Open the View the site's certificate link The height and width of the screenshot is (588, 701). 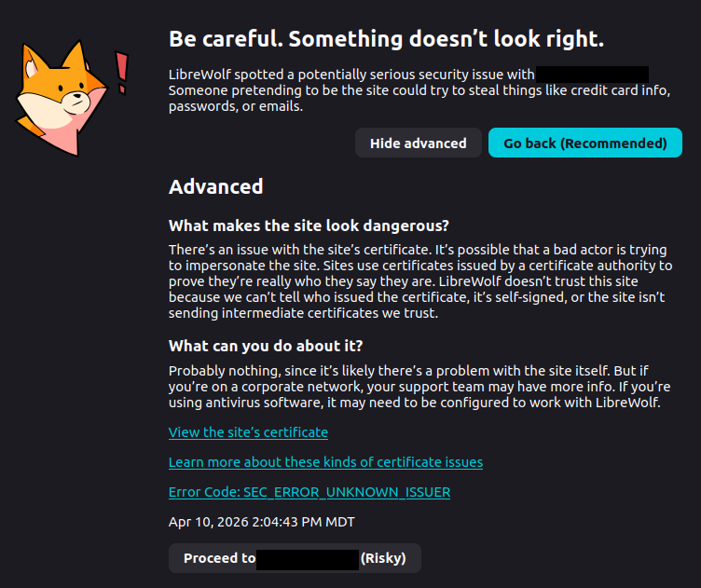click(x=248, y=432)
